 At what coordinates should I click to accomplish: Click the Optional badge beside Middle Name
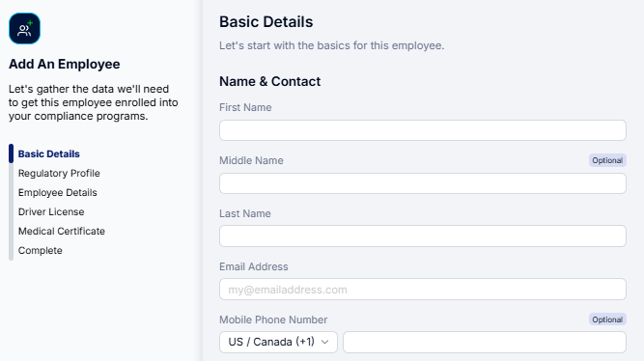(x=607, y=160)
